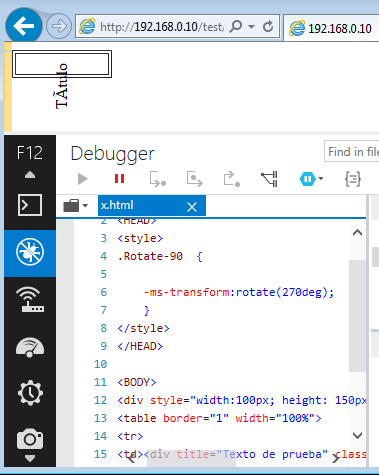
Task: Click the vertical scrollbar thumb in code
Action: point(357,316)
